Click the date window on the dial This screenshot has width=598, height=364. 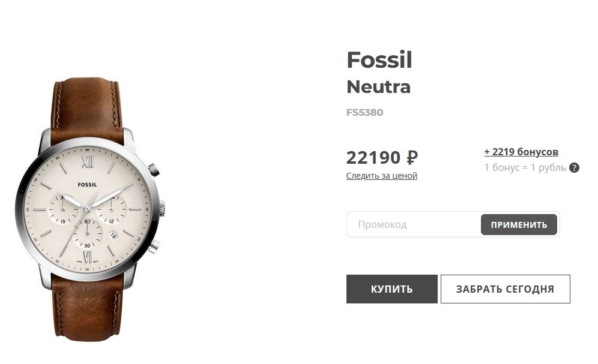113,236
